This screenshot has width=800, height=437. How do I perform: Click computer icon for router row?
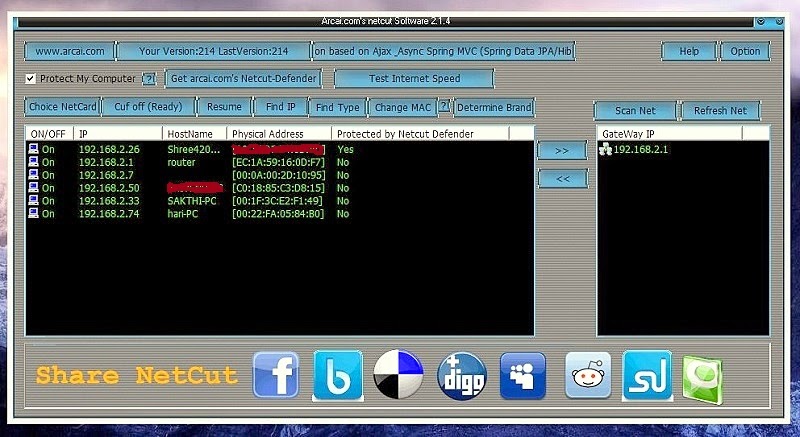[x=33, y=162]
